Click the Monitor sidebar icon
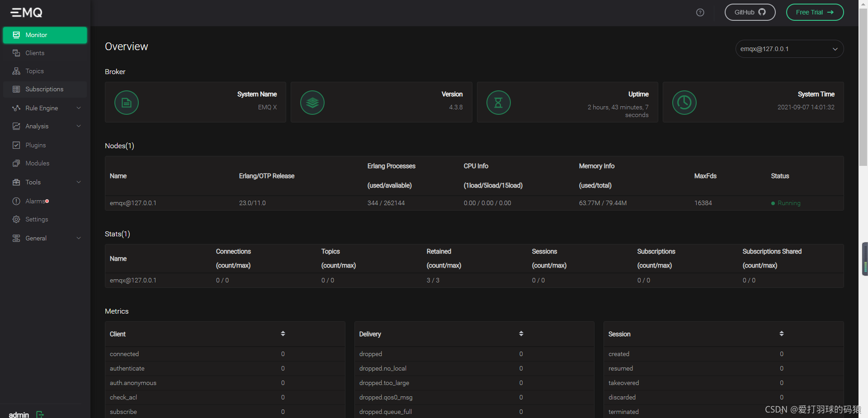868x418 pixels. [x=16, y=35]
